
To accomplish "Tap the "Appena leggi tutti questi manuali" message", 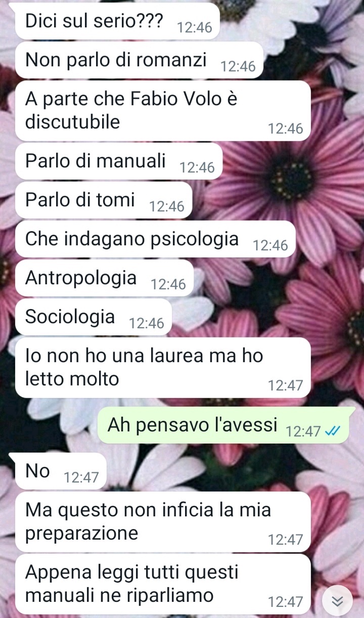I will coord(163,584).
